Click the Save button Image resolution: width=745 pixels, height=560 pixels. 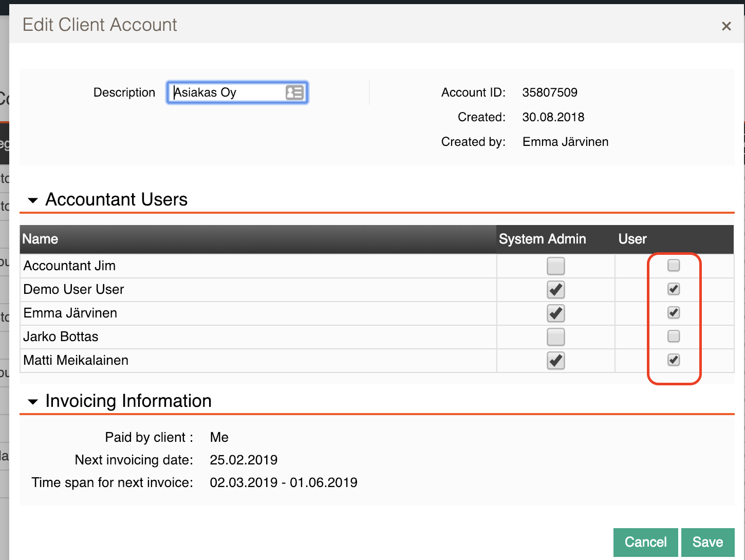click(x=707, y=542)
